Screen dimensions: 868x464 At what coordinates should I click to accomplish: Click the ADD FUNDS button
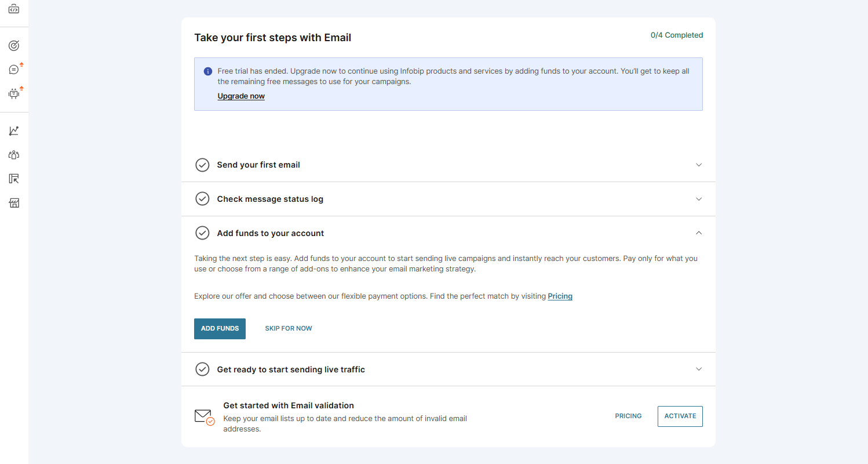220,328
